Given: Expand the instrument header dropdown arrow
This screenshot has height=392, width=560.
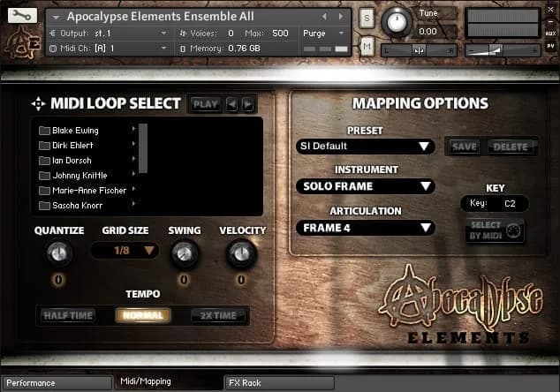Looking at the screenshot, I should click(56, 17).
